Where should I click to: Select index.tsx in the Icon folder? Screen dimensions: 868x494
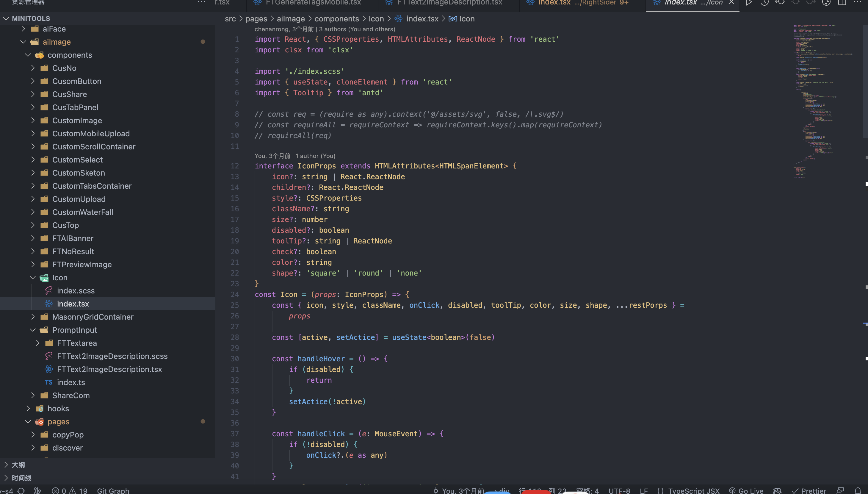click(x=107, y=304)
